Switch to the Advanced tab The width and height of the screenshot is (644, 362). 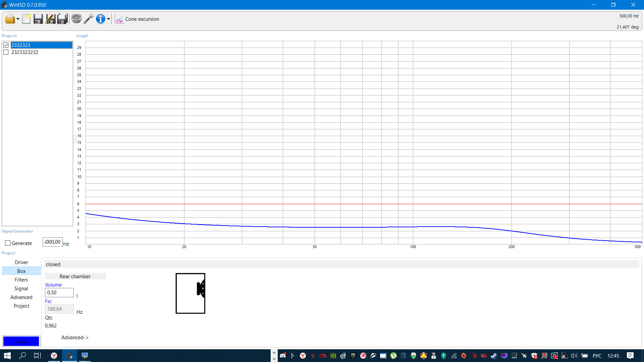click(x=21, y=297)
